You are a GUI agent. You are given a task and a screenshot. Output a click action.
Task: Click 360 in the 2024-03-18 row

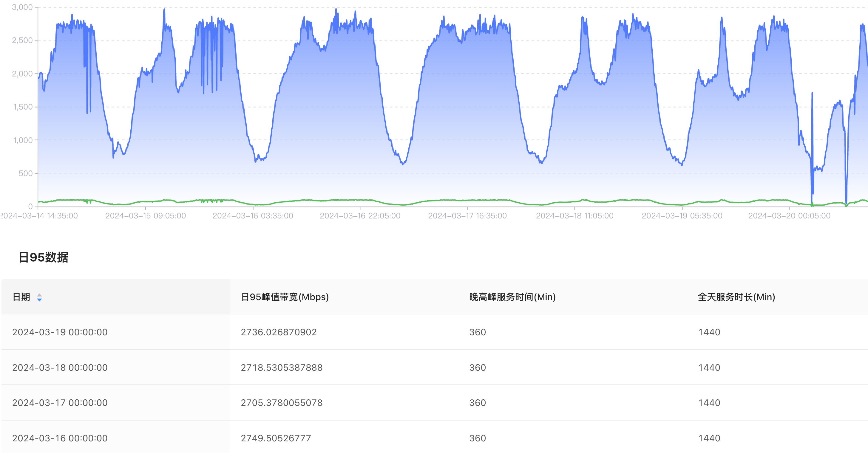478,367
